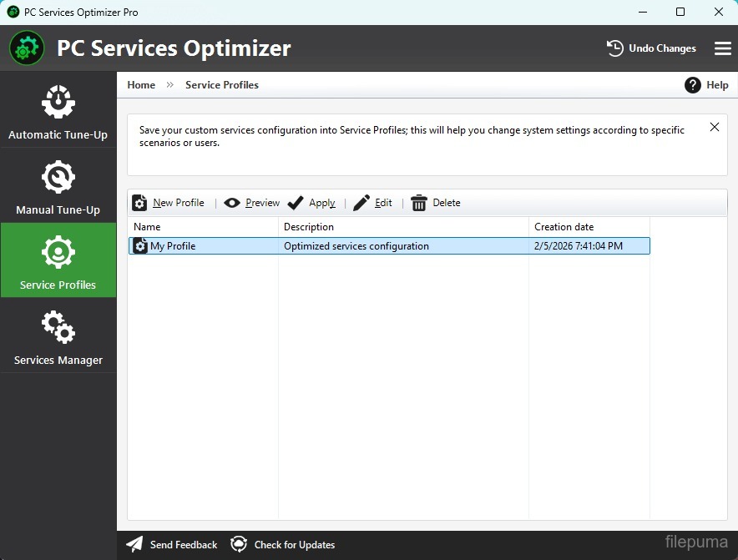738x560 pixels.
Task: Click the New Profile toolbar button
Action: [x=169, y=203]
